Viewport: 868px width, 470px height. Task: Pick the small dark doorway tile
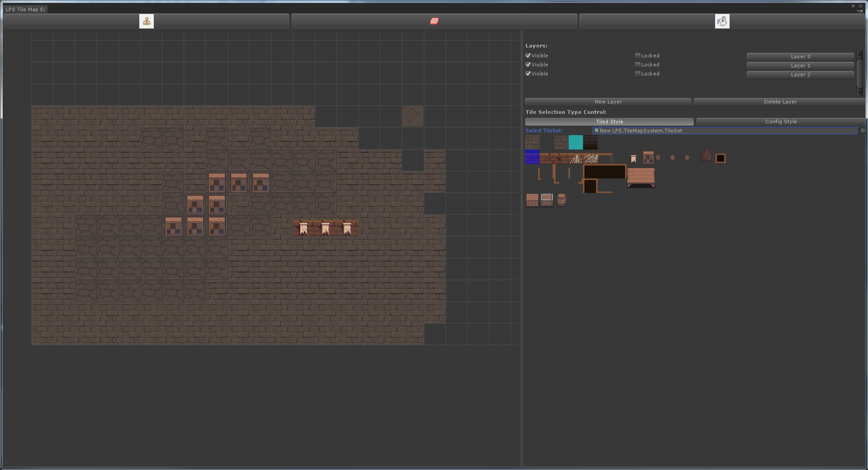click(590, 186)
